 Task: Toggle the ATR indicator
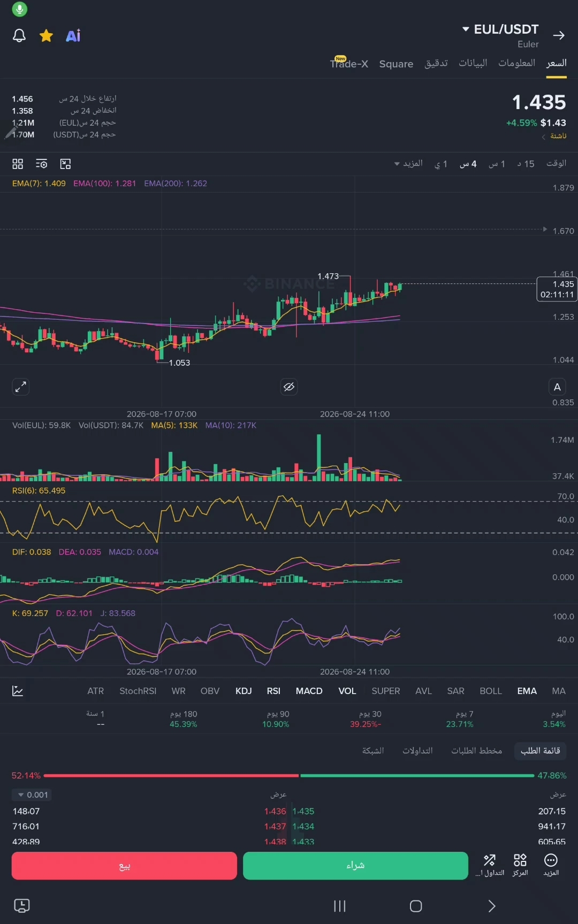click(96, 691)
